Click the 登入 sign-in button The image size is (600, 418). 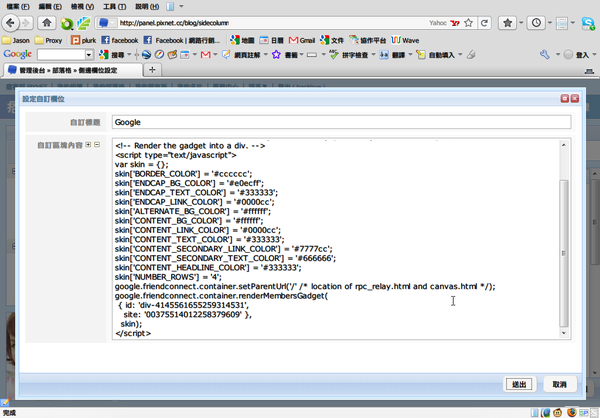(576, 55)
